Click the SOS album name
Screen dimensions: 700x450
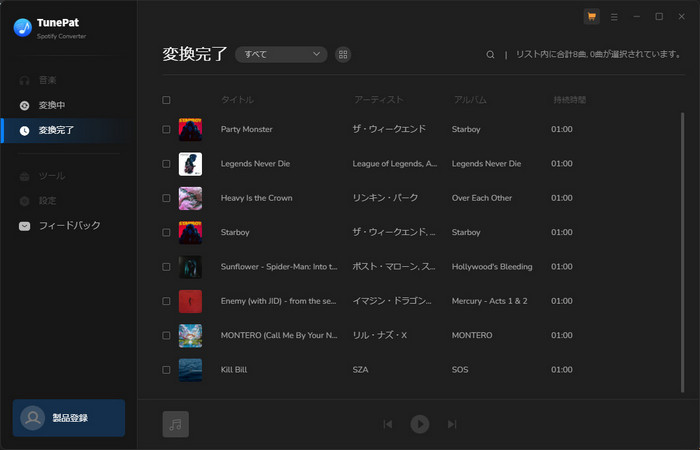tap(460, 370)
